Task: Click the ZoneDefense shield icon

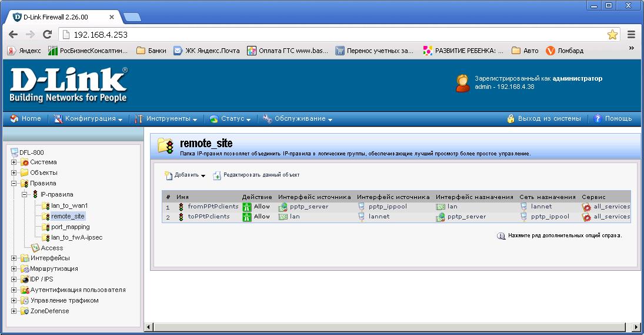Action: 25,311
